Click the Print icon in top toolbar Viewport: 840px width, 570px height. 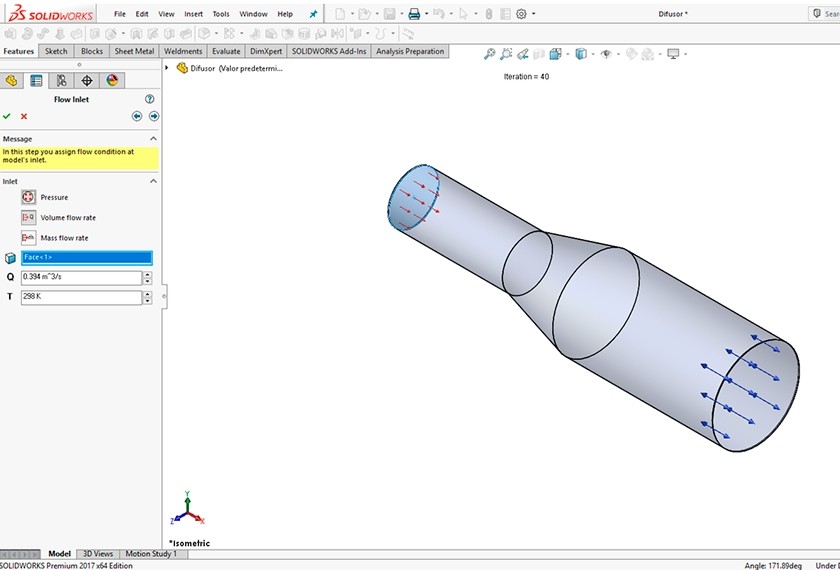click(x=413, y=14)
